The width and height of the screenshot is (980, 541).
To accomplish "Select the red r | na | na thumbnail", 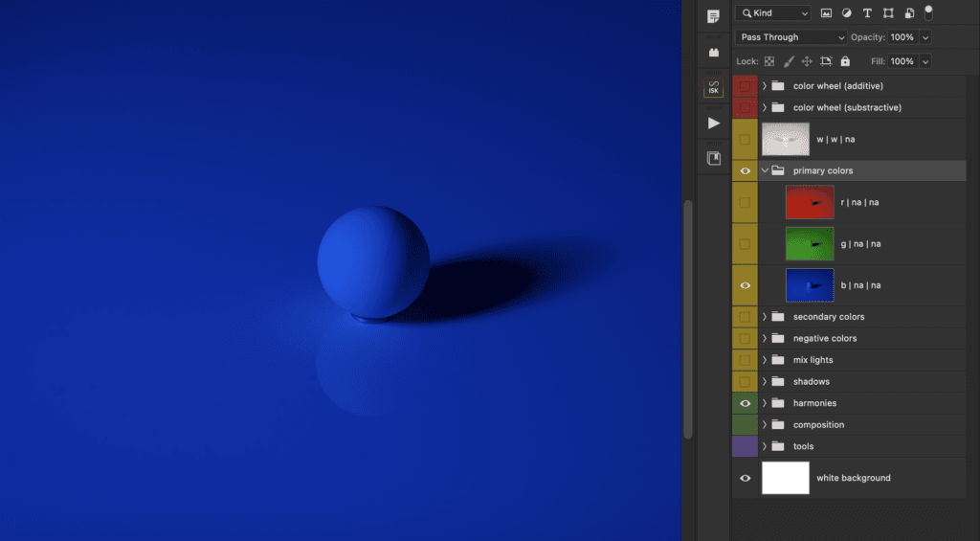I will click(x=810, y=202).
